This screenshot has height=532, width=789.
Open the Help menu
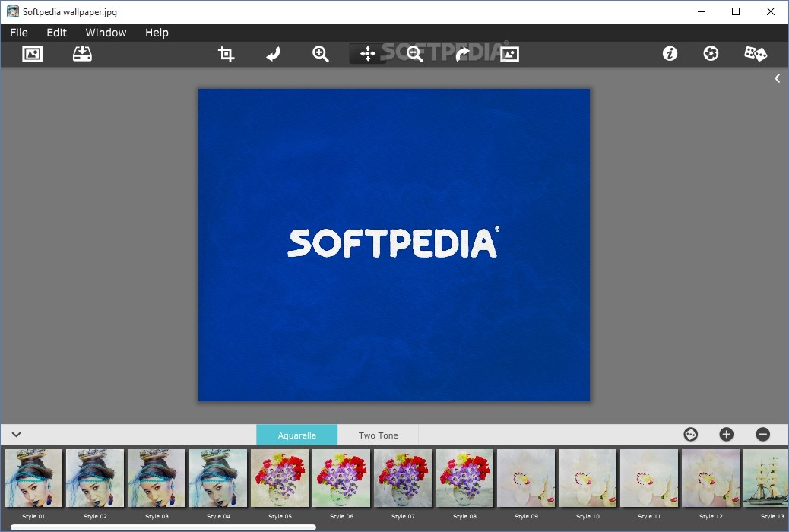pyautogui.click(x=157, y=33)
